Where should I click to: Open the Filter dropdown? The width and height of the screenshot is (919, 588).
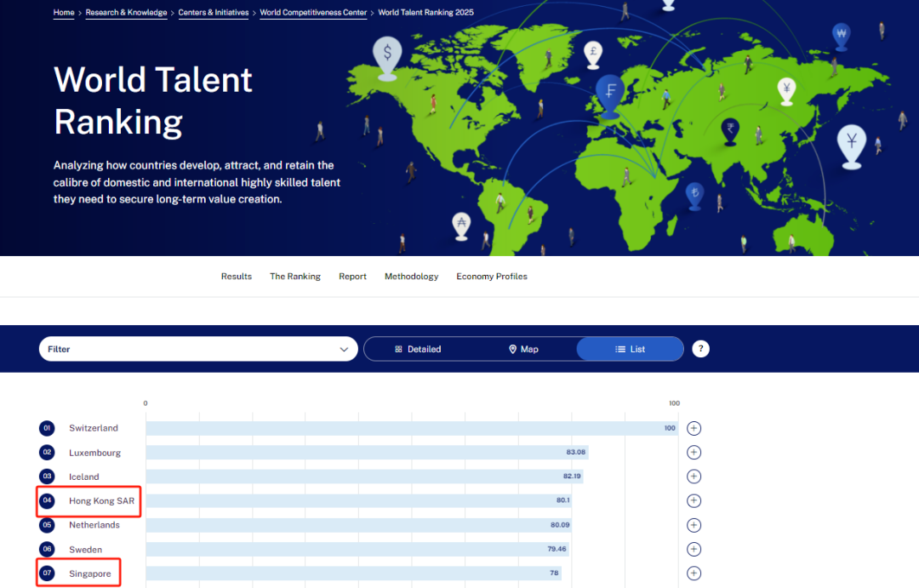[x=198, y=349]
